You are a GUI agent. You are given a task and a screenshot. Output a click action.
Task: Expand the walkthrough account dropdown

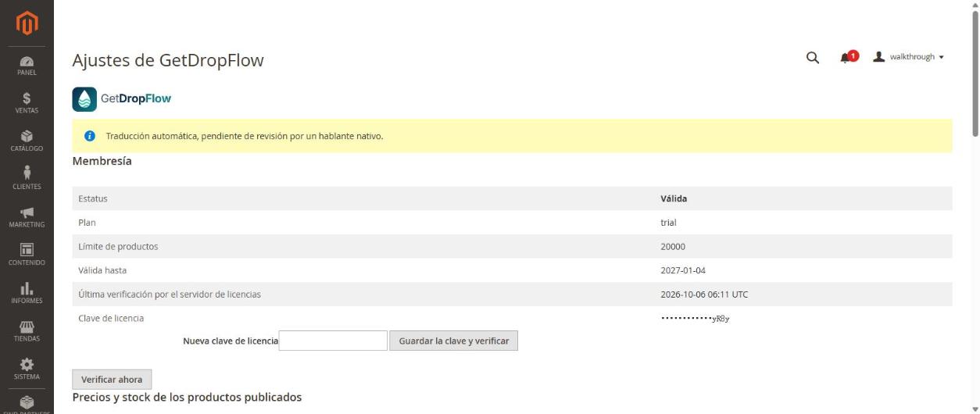click(908, 57)
